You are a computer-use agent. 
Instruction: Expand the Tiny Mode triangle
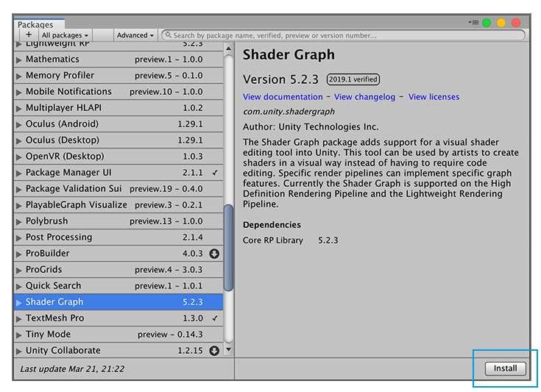pos(18,335)
